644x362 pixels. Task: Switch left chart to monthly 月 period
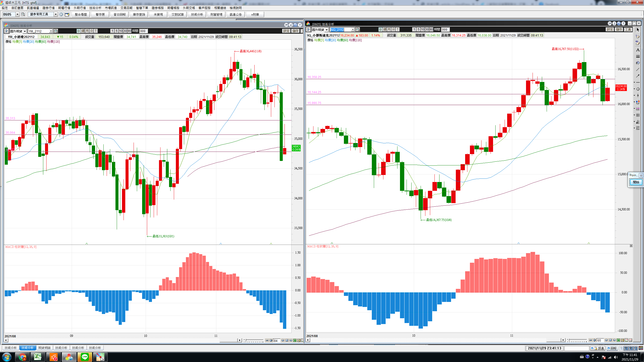pyautogui.click(x=87, y=31)
